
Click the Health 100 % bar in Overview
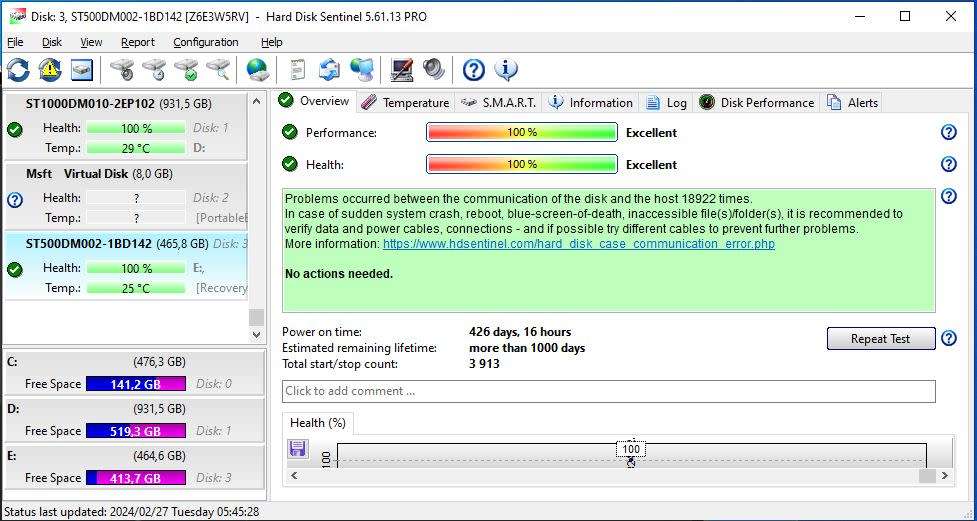tap(522, 165)
